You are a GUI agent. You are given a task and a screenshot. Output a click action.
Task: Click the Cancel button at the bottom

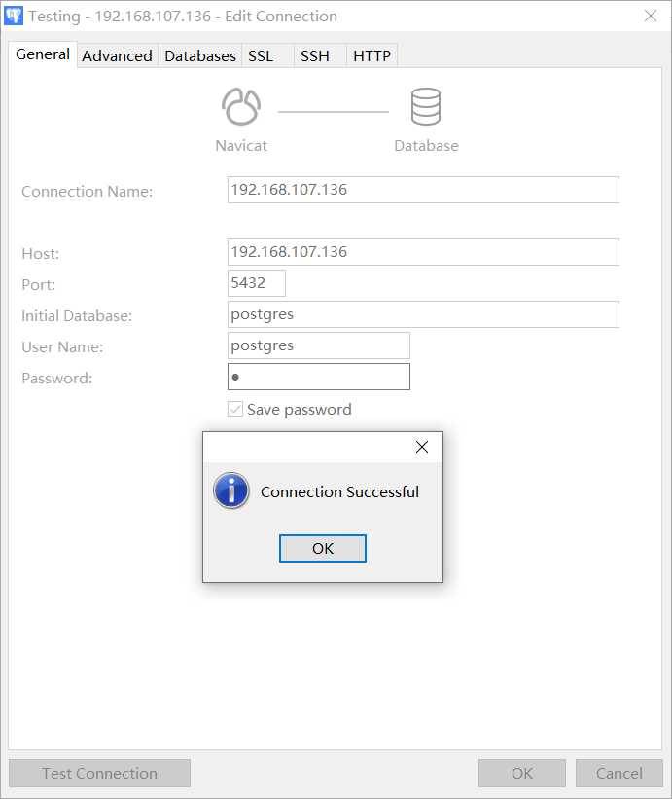[x=619, y=774]
